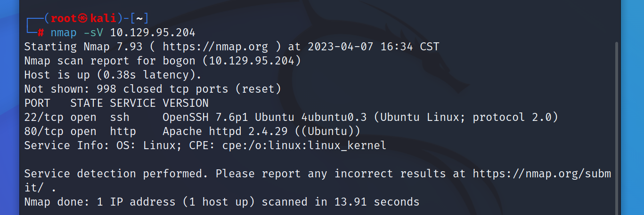Screen dimensions: 644x215
Task: Click the -sV flag in the command
Action: pyautogui.click(x=93, y=32)
